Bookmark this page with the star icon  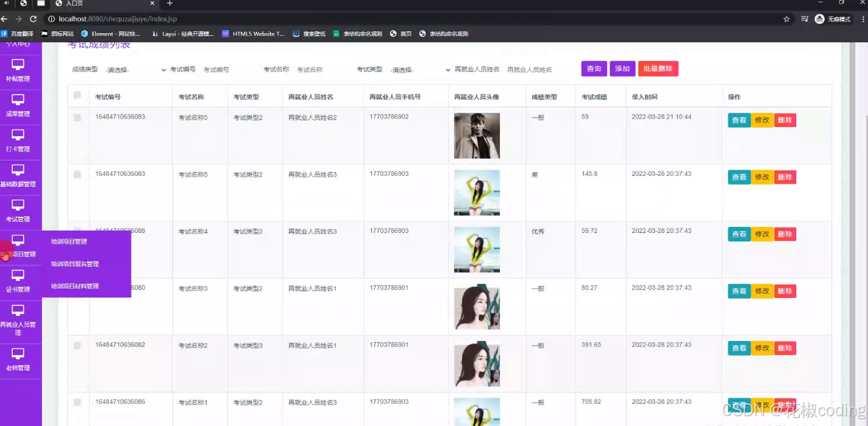pos(786,19)
